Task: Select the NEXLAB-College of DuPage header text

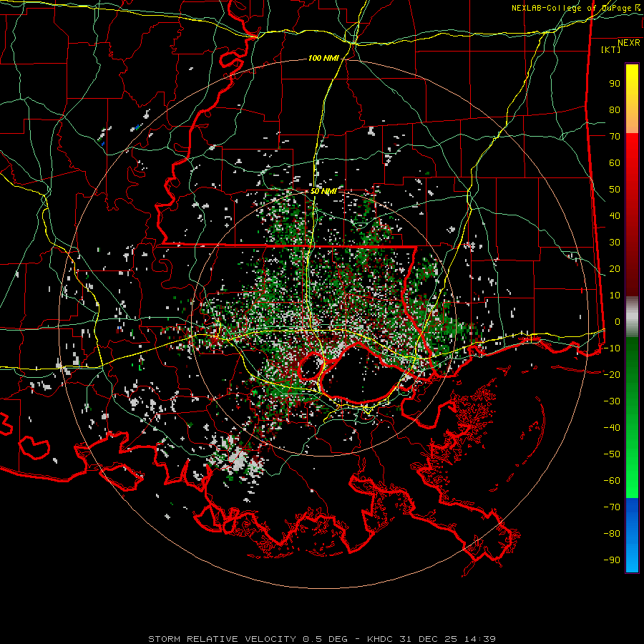Action: pyautogui.click(x=577, y=8)
